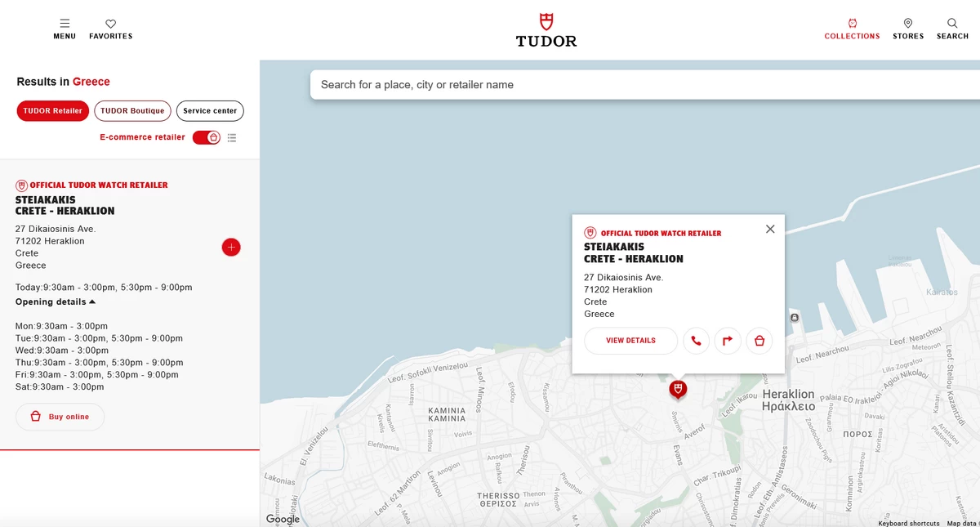Click Tudor shield icon in sidebar retailer heading
Viewport: 980px width, 527px height.
coord(21,185)
